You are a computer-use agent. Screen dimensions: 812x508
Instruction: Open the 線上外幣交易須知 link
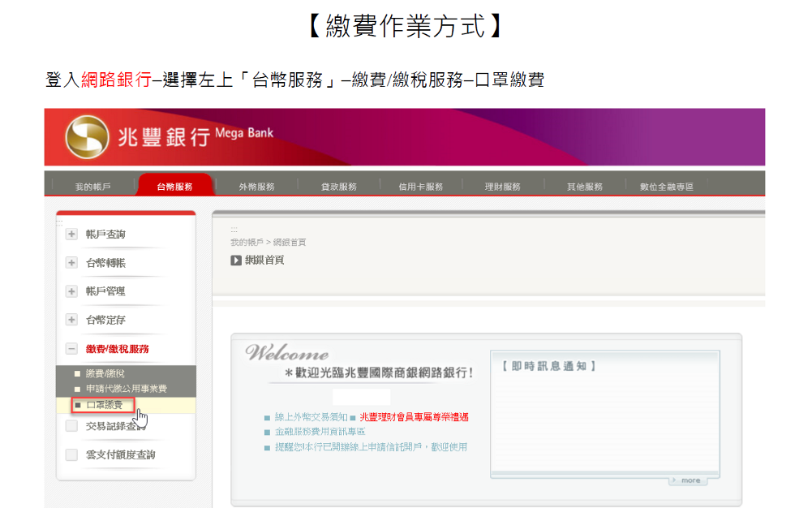click(x=311, y=417)
